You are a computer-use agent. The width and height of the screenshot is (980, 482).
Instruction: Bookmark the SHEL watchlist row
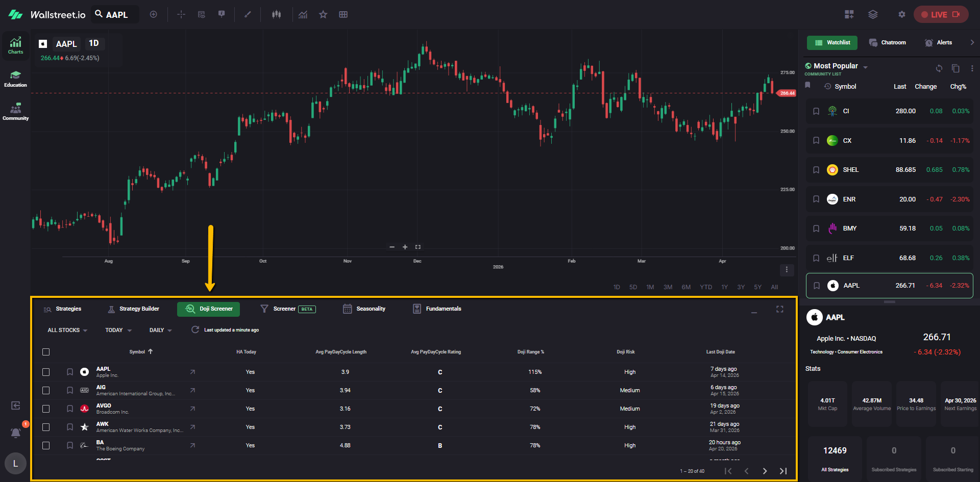tap(816, 170)
